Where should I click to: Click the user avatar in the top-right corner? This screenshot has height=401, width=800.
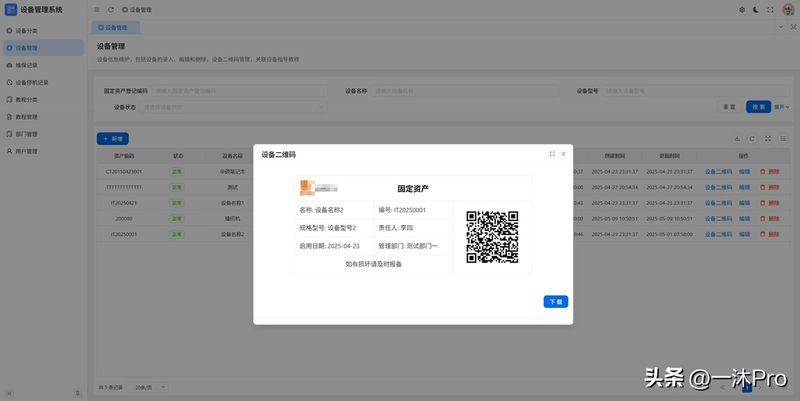coord(787,9)
